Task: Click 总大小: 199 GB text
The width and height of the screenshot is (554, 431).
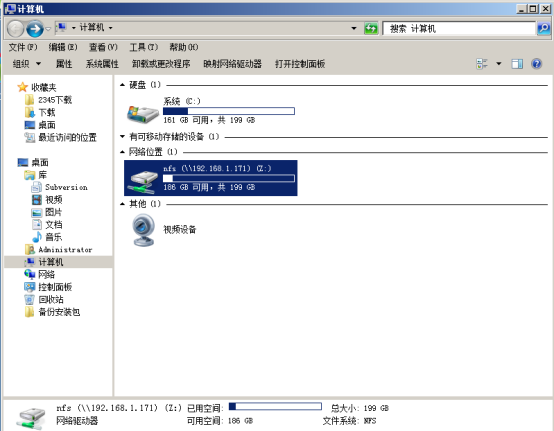Action: point(360,408)
